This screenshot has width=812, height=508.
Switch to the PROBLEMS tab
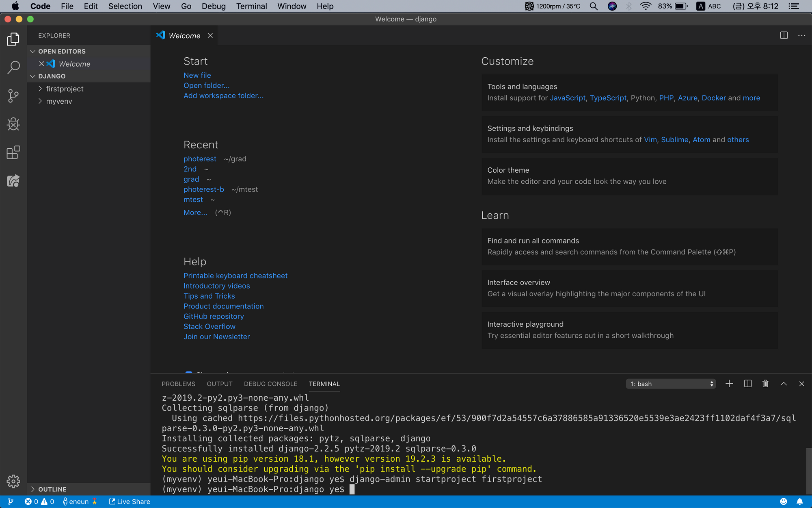(x=178, y=384)
